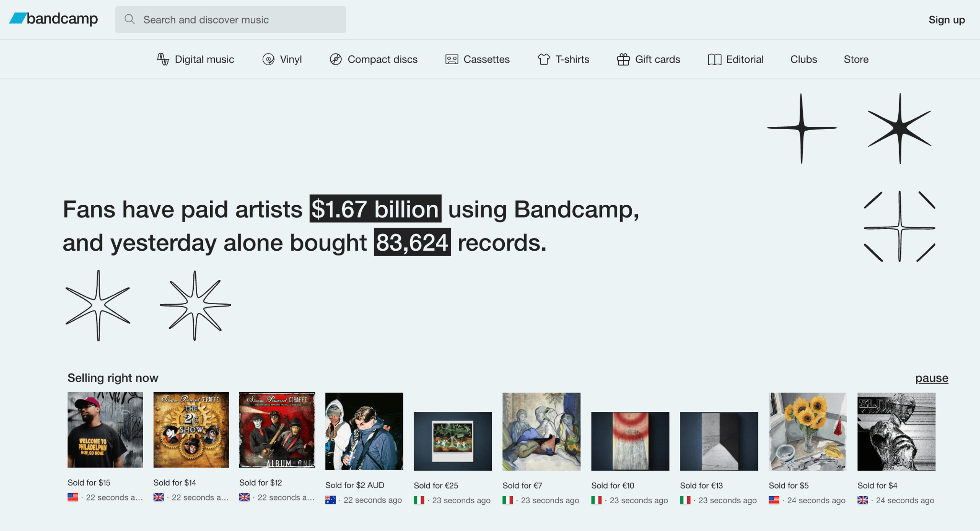Click the Bandcamp logo
Viewport: 980px width, 531px height.
click(53, 19)
